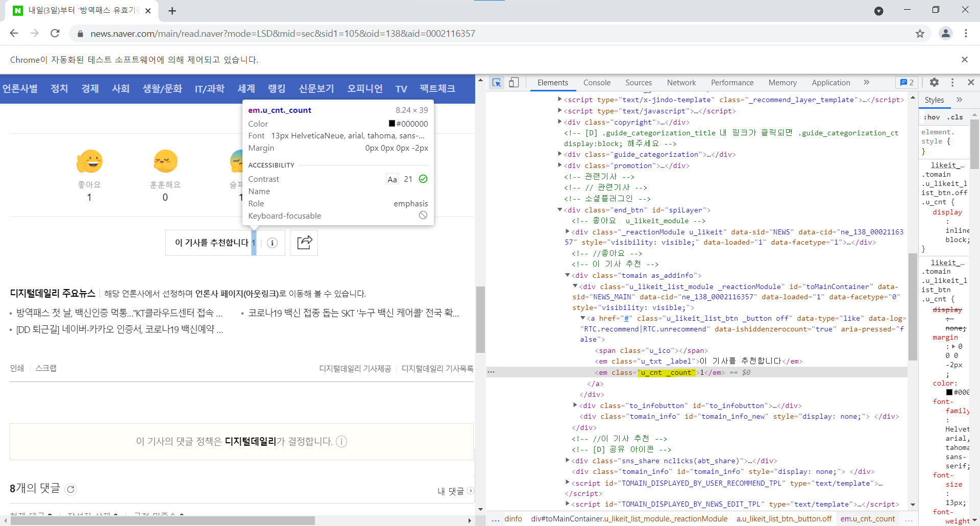Select a.u_likeit_list_btn breadcrumb item
The width and height of the screenshot is (980, 526).
click(x=784, y=519)
